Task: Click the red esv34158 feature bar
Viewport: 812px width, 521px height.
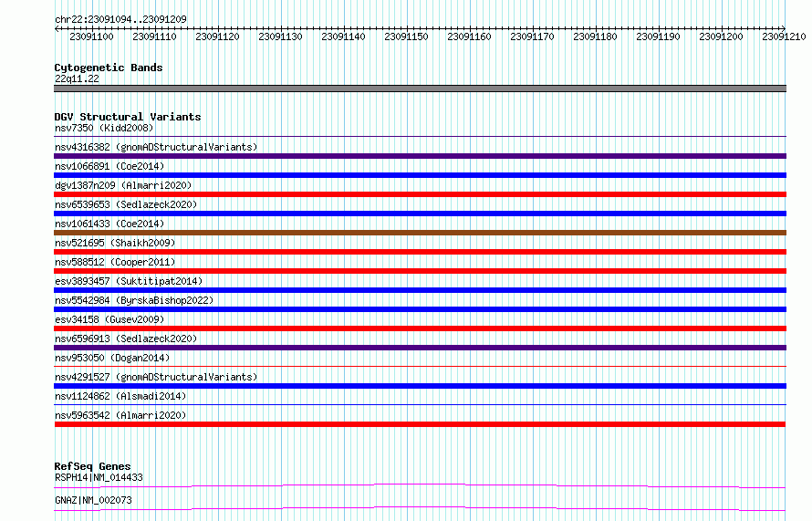Action: [420, 328]
